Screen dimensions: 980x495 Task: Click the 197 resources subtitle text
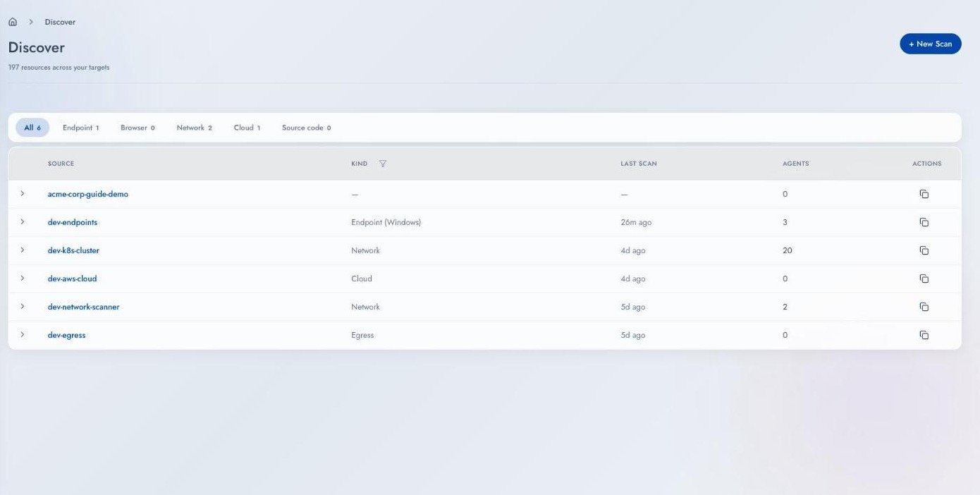pyautogui.click(x=59, y=68)
